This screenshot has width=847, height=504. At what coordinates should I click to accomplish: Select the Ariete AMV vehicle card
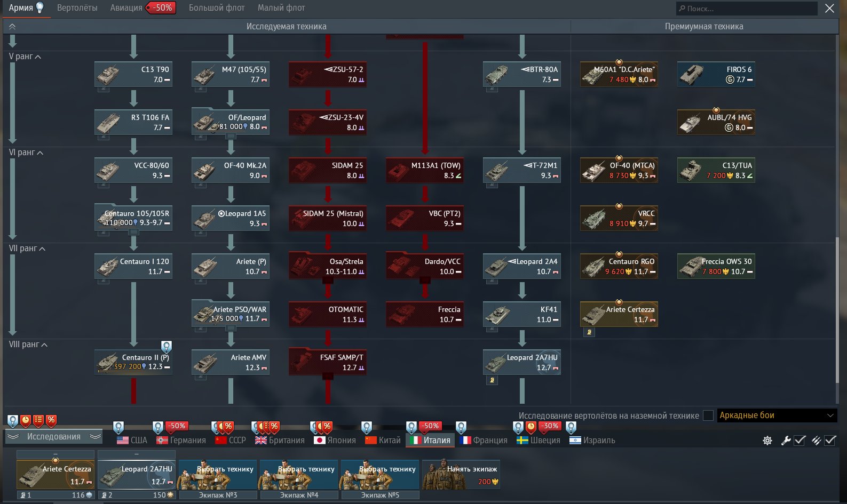pos(231,363)
